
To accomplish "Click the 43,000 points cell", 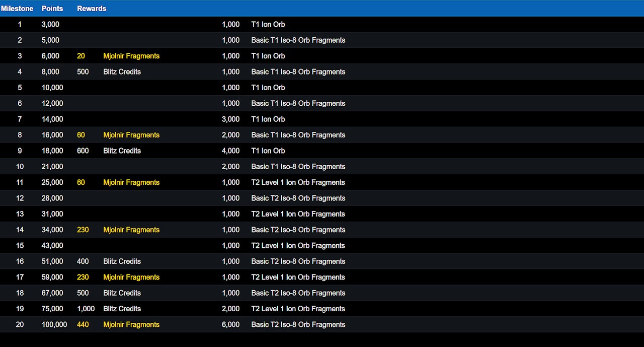I will tap(52, 245).
